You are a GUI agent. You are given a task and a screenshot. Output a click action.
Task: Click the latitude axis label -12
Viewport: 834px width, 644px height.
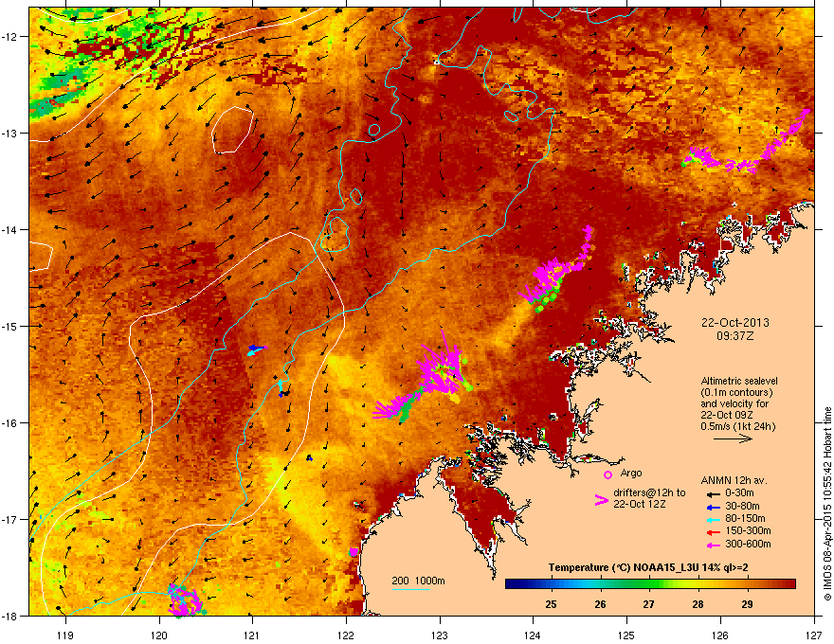click(9, 36)
